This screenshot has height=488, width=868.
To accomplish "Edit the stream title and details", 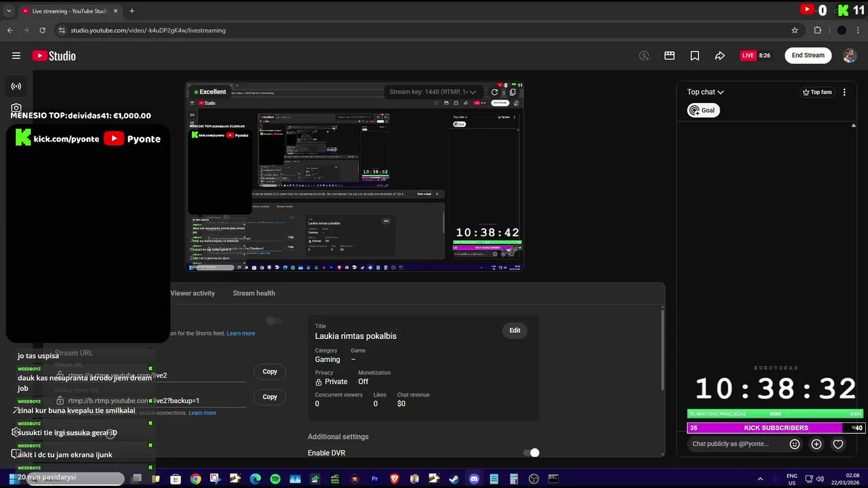I will [515, 330].
